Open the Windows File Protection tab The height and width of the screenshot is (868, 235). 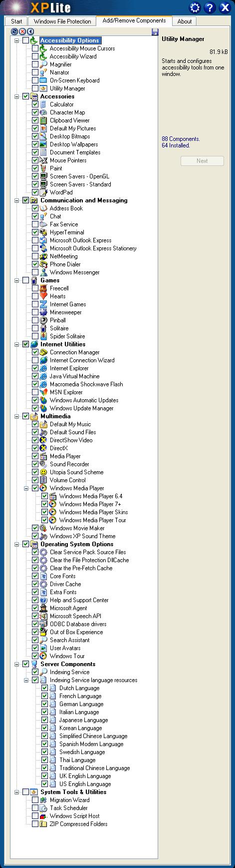(62, 21)
